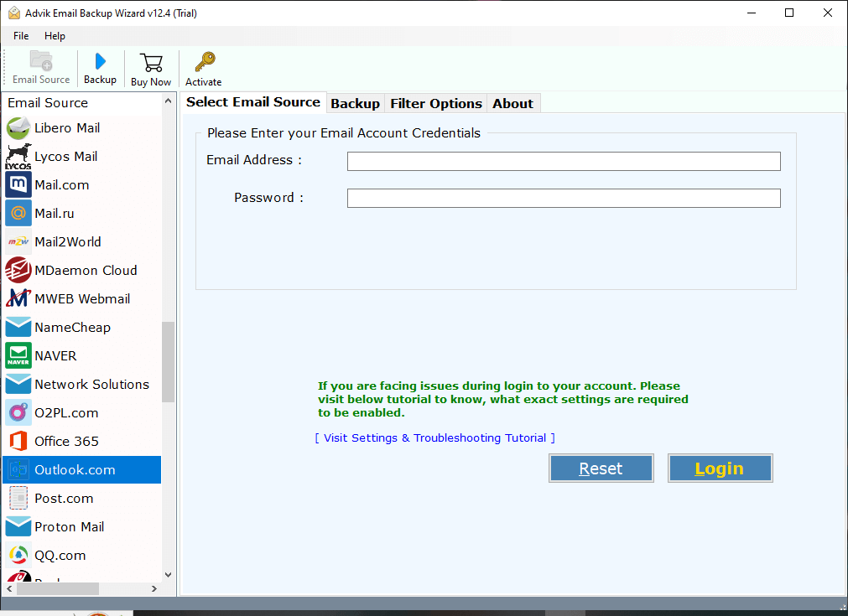Click the Backup play arrow icon

[100, 61]
